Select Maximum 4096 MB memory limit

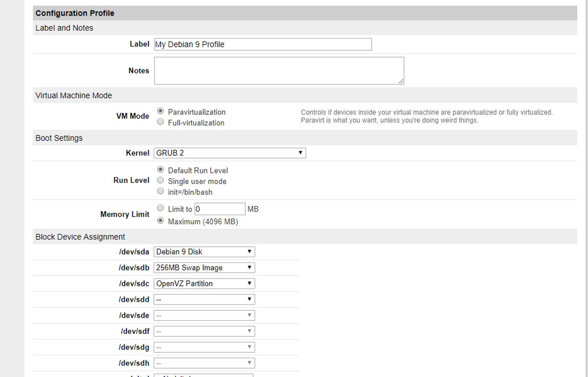(160, 221)
